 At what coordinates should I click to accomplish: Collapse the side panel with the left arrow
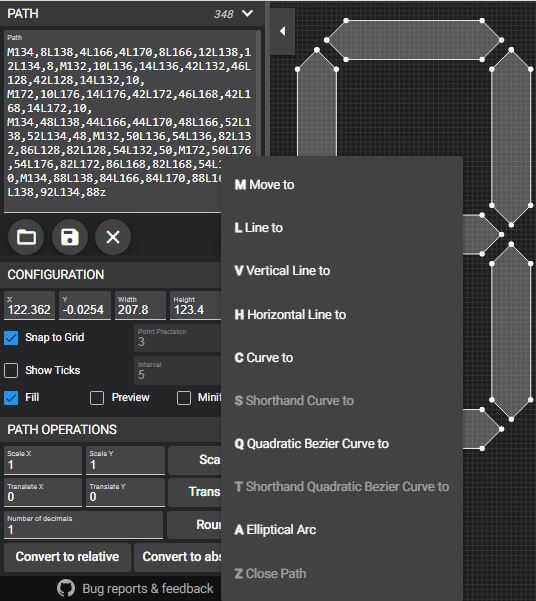tap(283, 31)
